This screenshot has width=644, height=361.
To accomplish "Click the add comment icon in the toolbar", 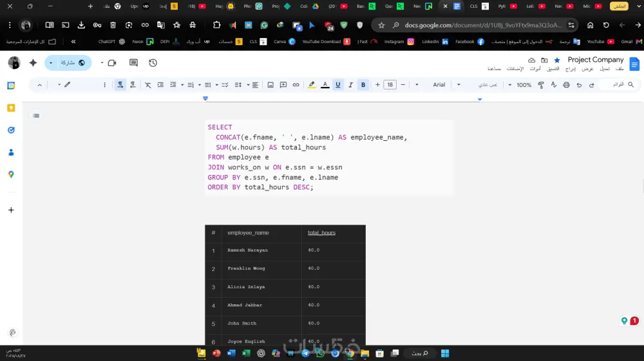I will pyautogui.click(x=283, y=85).
